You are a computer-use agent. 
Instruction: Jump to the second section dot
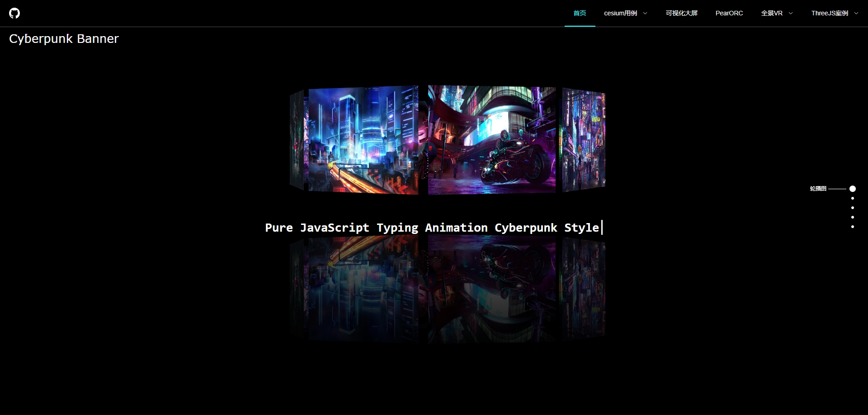click(x=853, y=198)
